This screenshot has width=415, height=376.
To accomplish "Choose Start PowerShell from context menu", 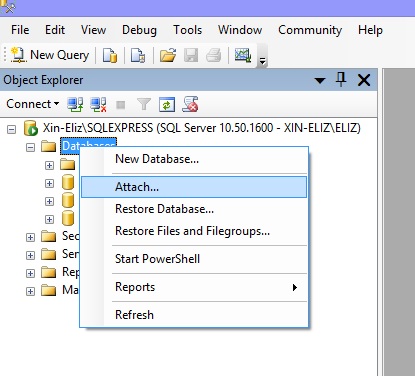I will pyautogui.click(x=194, y=259).
